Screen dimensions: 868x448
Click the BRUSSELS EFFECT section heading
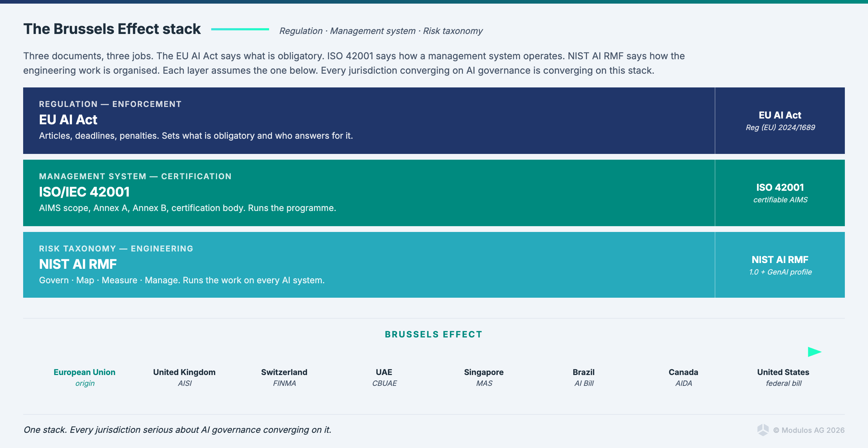pos(434,334)
